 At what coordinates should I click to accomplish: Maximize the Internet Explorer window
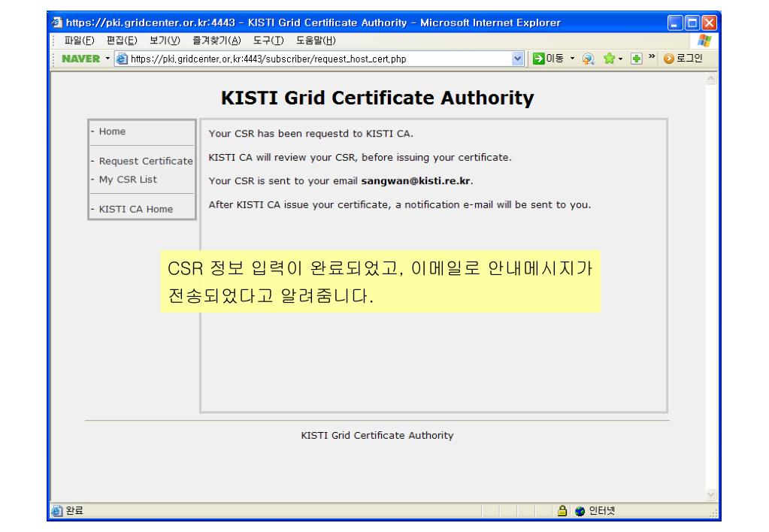click(692, 23)
